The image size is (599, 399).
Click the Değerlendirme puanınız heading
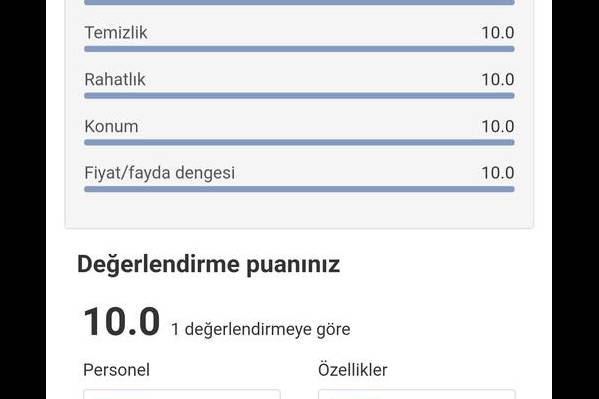pos(209,264)
